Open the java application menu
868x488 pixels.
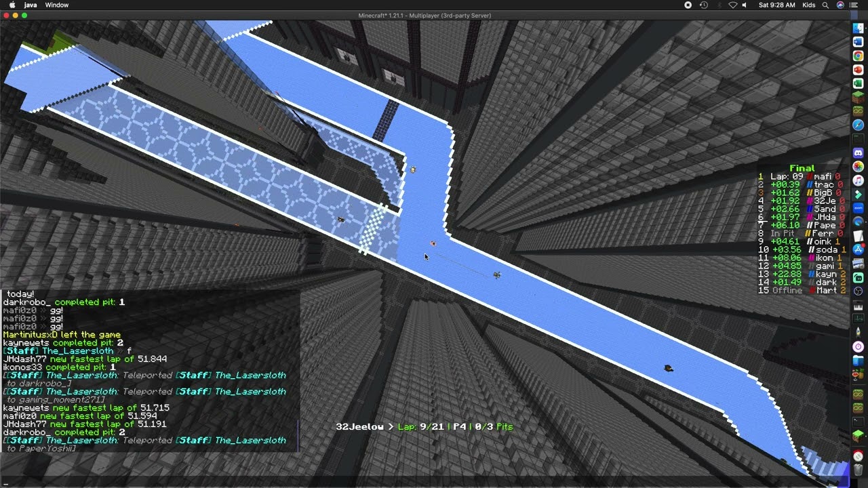[31, 5]
